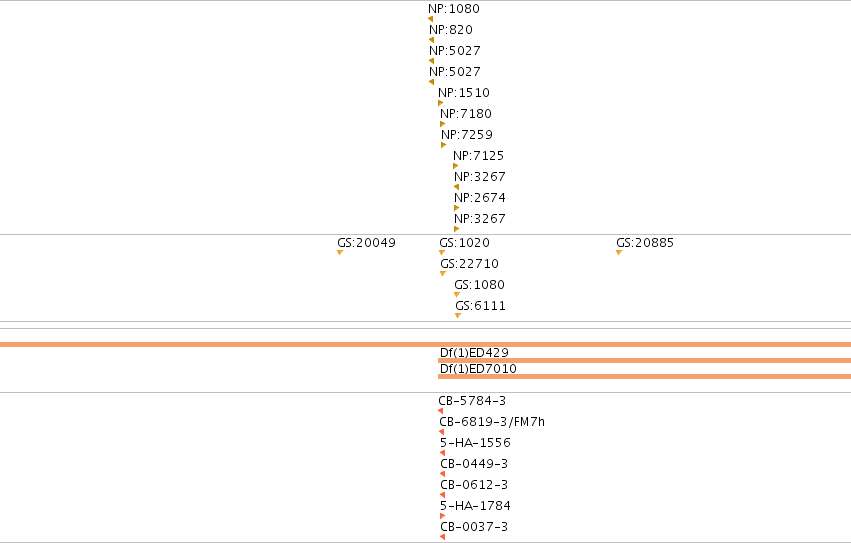
Task: Click the down-triangle marker under GS:1020
Action: coord(442,252)
